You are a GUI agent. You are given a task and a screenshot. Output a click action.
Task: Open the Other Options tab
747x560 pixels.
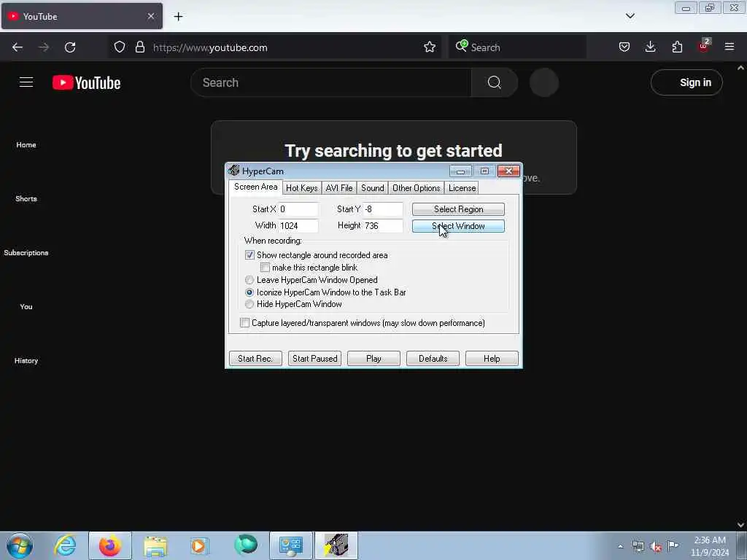(417, 188)
